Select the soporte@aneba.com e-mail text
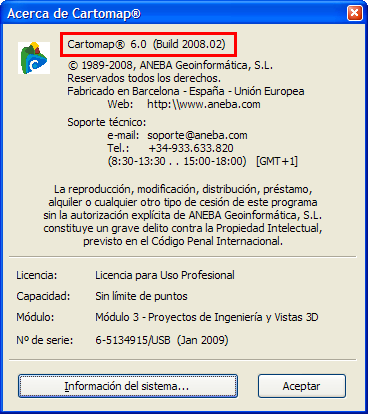 (197, 135)
